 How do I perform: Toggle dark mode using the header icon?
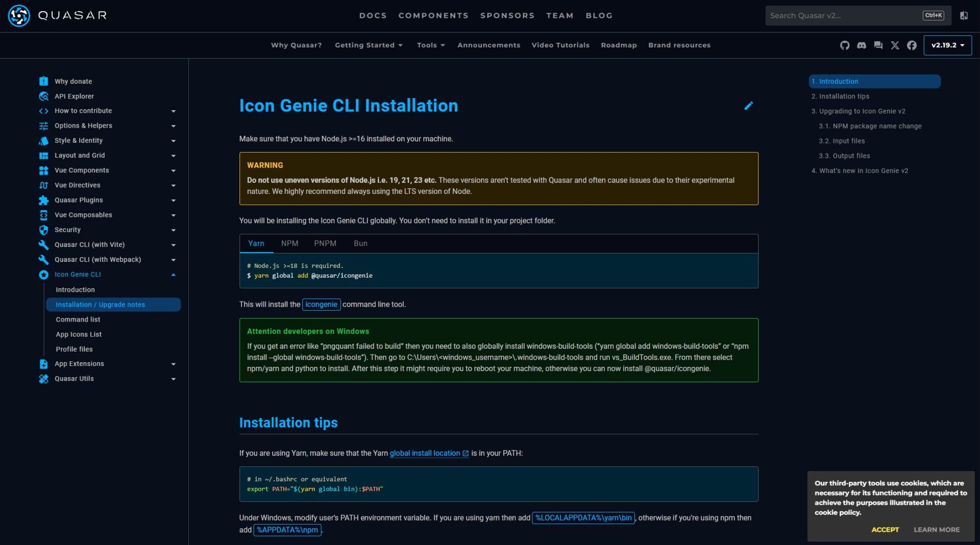(964, 15)
